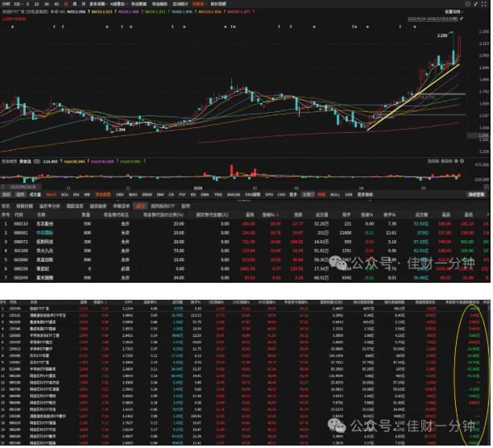Click the MA5 yellow moving-average label
Viewport: 493px width, 448px height.
tap(78, 11)
